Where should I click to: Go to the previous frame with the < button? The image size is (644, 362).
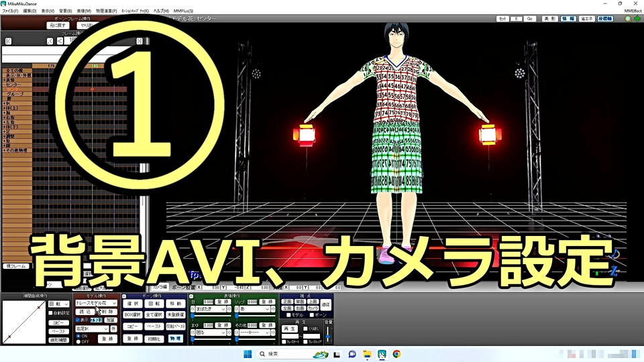coord(60,41)
